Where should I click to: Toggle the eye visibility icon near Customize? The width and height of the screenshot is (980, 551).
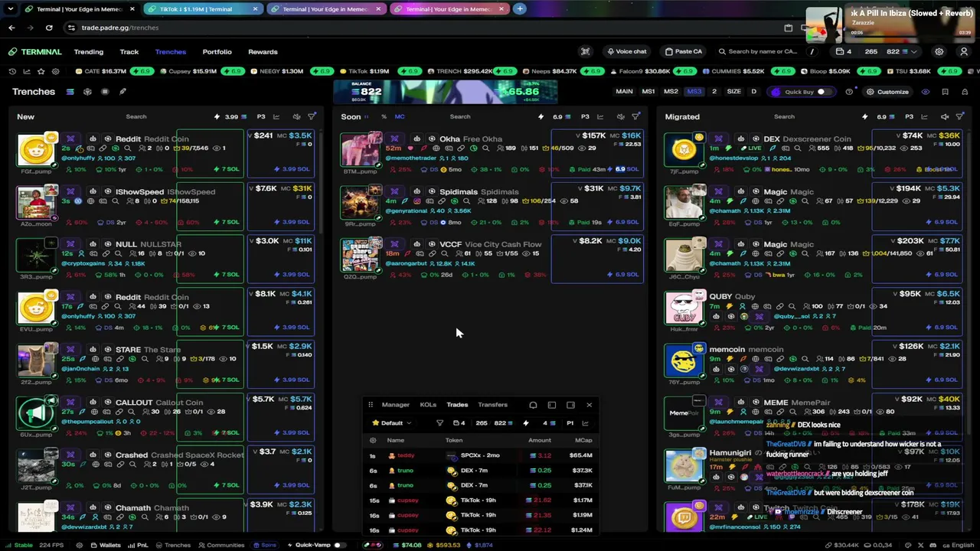coord(926,92)
